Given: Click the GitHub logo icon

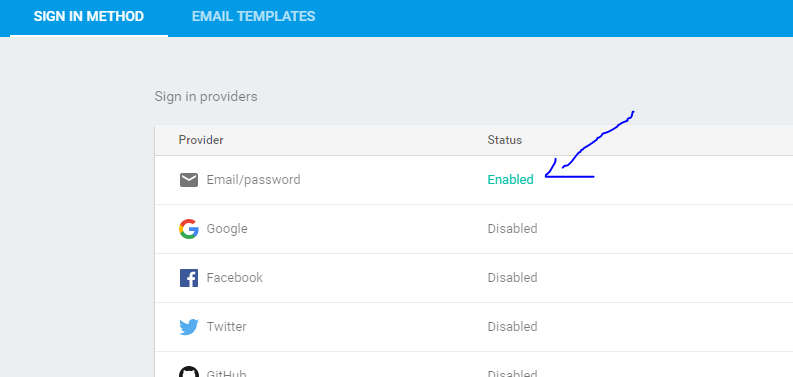Looking at the screenshot, I should pos(189,372).
